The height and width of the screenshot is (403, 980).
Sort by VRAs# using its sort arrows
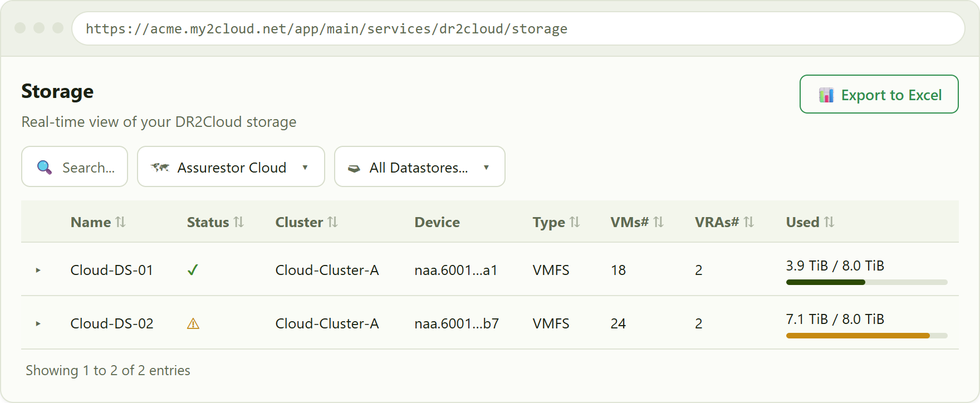click(749, 222)
